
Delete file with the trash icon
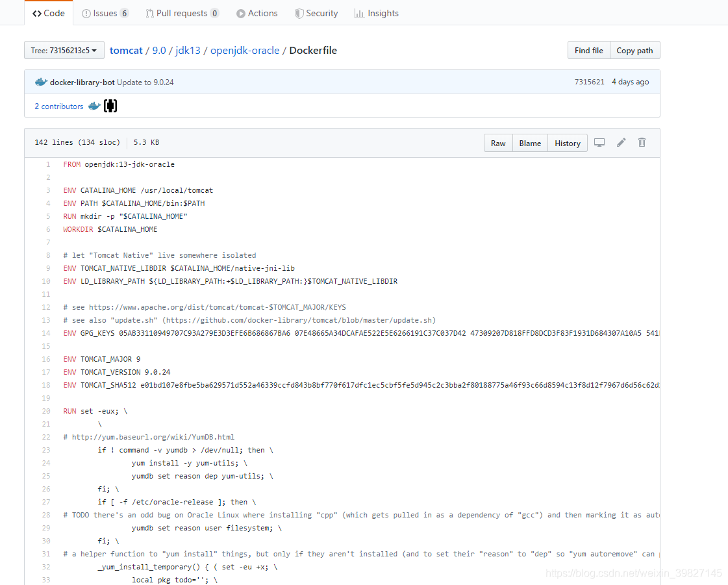(642, 143)
